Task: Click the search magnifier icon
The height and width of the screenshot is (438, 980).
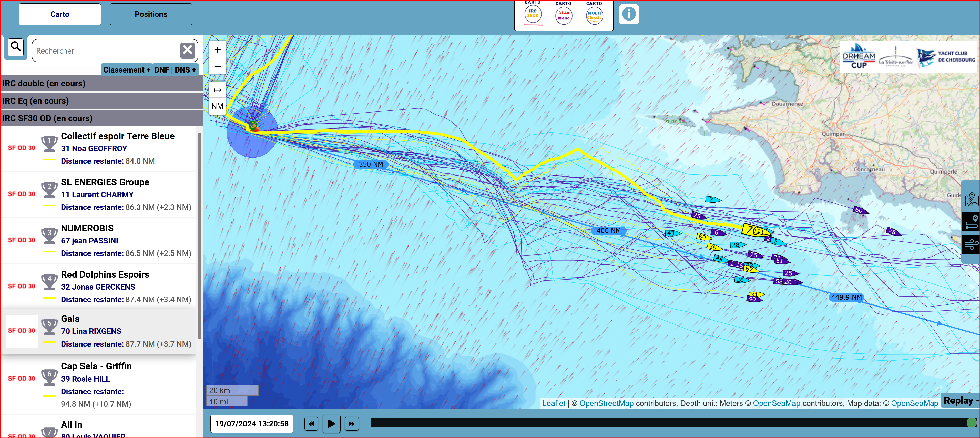Action: point(16,47)
